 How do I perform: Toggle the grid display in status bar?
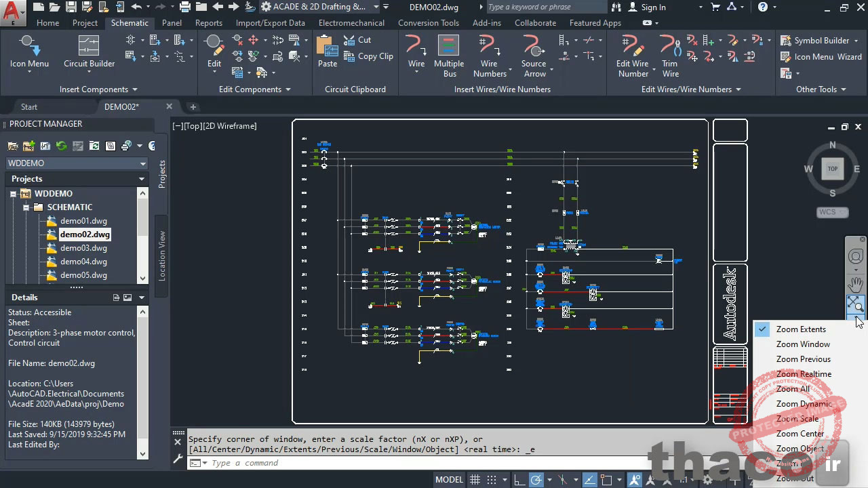pos(475,480)
